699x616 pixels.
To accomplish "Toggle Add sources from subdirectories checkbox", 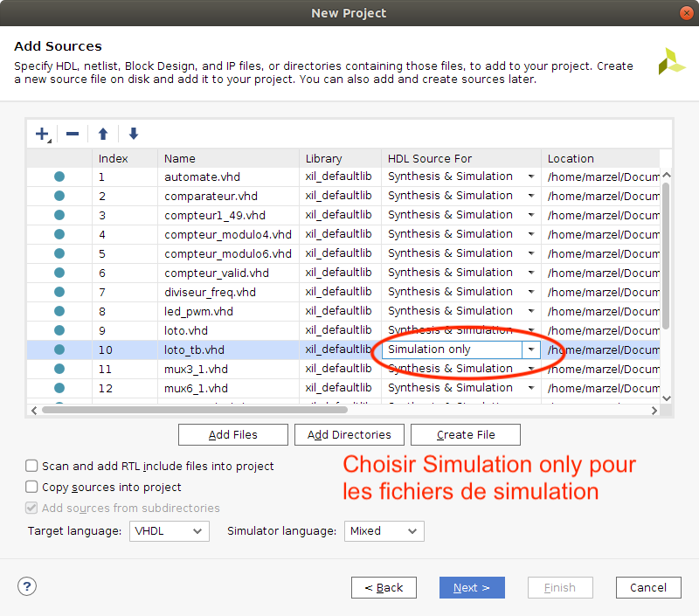I will coord(31,508).
